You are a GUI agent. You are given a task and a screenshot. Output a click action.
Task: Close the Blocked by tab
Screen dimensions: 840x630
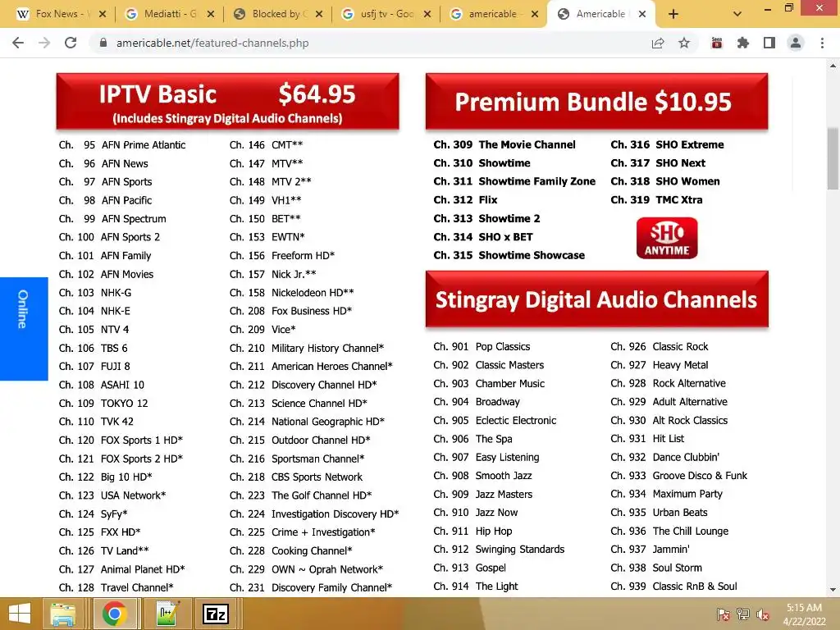tap(319, 15)
